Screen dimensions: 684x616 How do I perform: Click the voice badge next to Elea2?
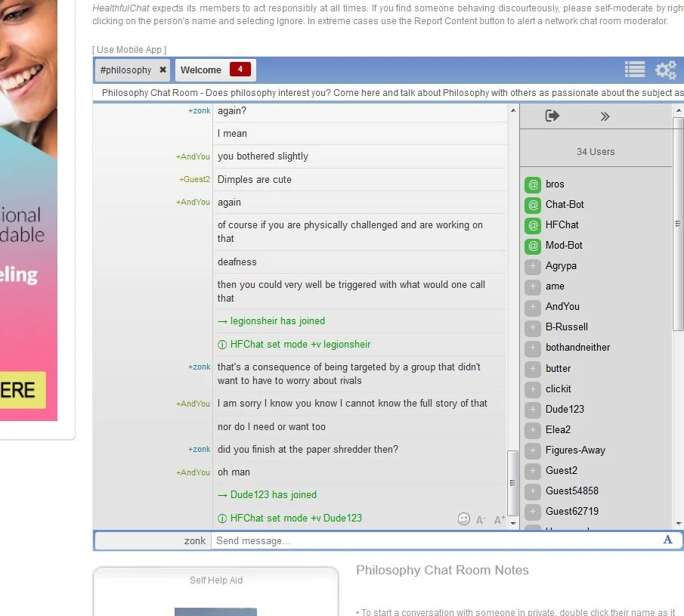coord(533,430)
